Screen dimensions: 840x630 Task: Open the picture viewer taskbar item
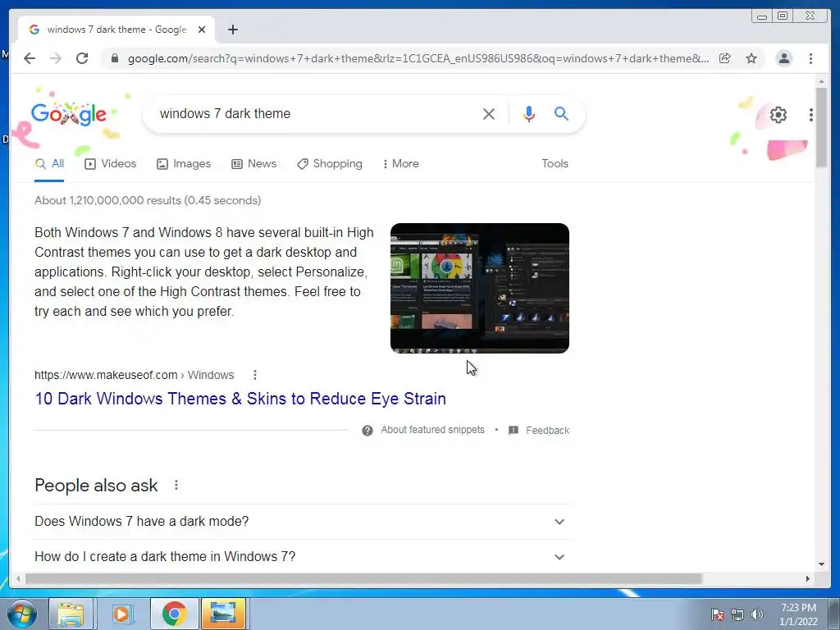(223, 614)
